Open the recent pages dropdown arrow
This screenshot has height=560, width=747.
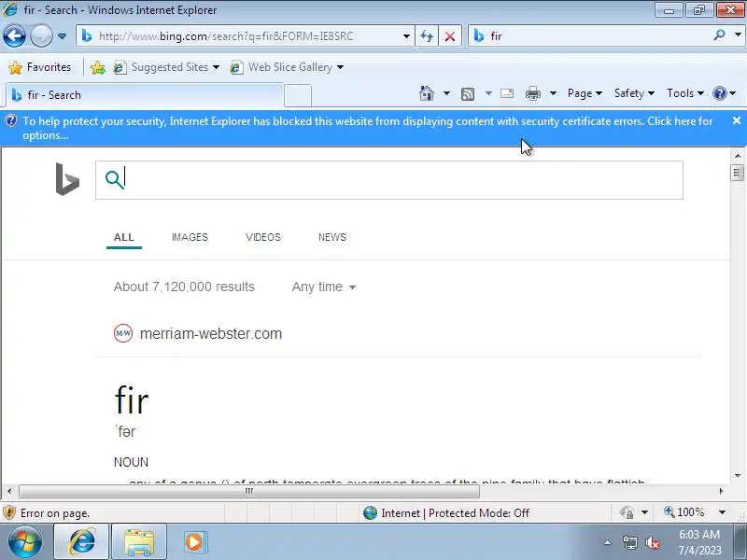click(62, 36)
